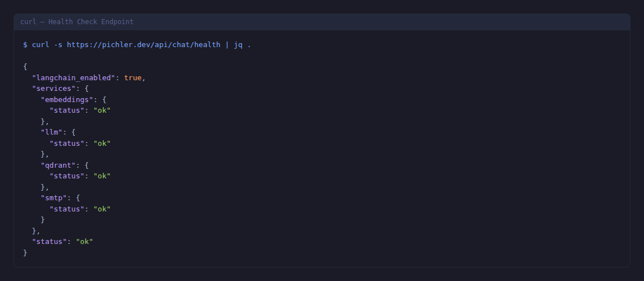Screen dimensions: 644x281
Task: Select the "langchain_enabled" key
Action: coord(73,77)
